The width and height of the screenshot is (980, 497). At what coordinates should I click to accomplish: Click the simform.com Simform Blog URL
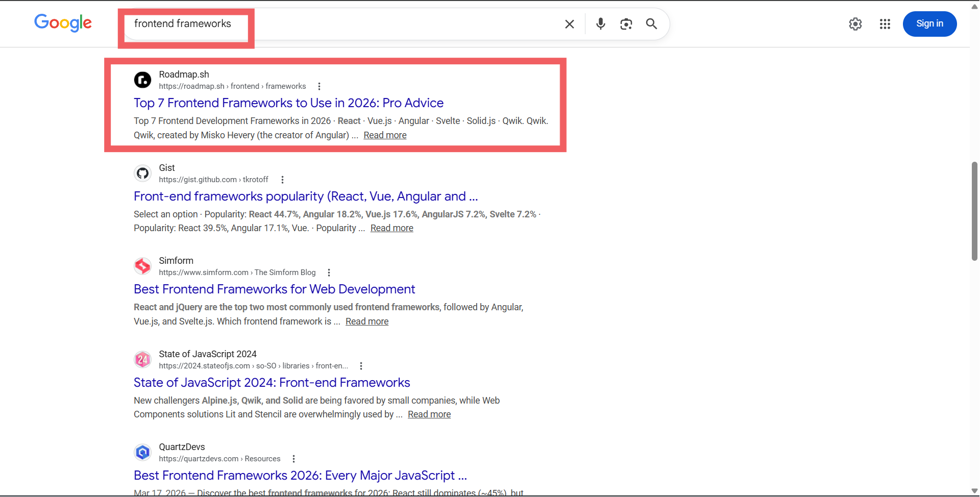(237, 272)
